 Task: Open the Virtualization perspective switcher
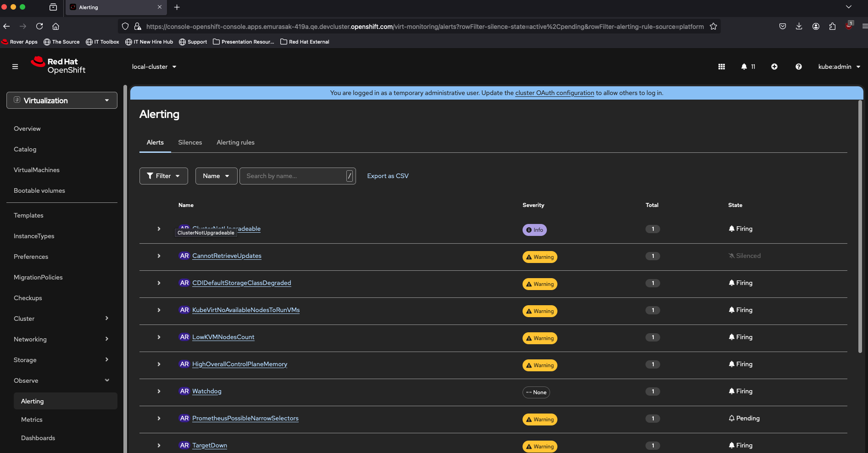[x=62, y=101]
